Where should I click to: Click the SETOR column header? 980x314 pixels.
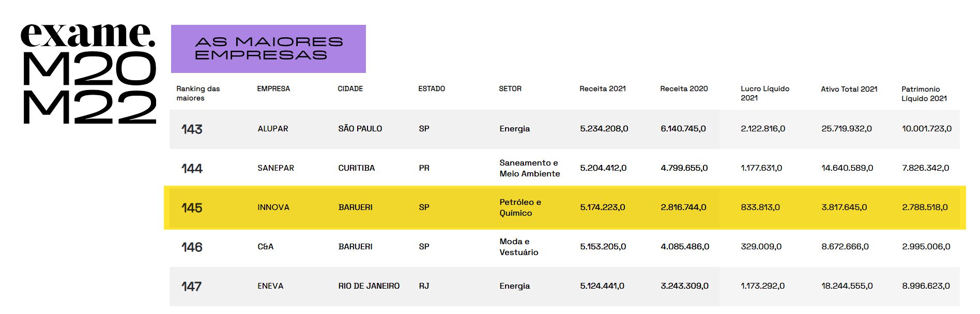point(510,88)
